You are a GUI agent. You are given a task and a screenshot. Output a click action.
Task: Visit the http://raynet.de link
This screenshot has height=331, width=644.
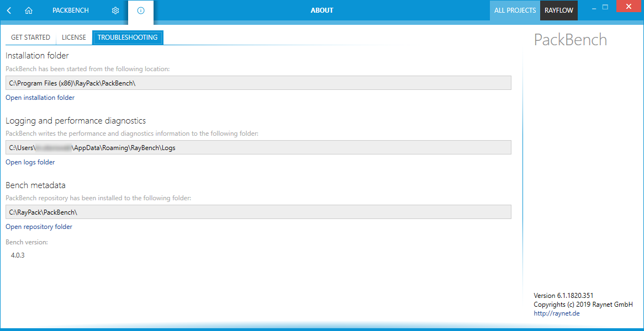(x=557, y=313)
